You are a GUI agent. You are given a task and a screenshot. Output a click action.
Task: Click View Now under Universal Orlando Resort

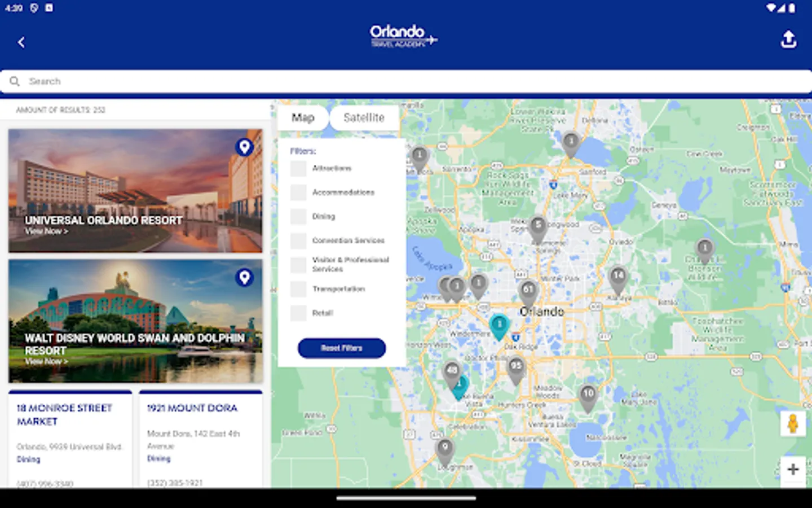[46, 231]
